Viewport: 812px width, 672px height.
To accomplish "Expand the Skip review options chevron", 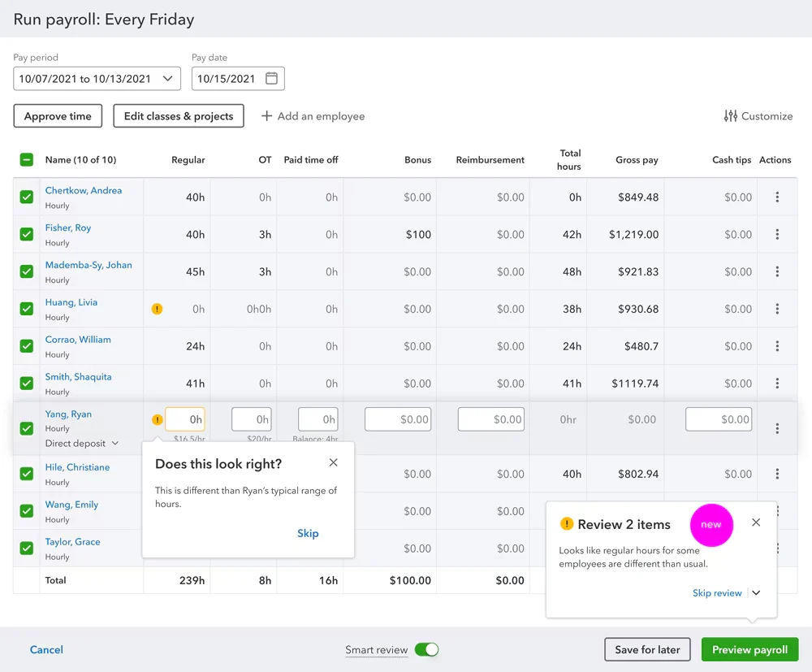I will click(756, 592).
